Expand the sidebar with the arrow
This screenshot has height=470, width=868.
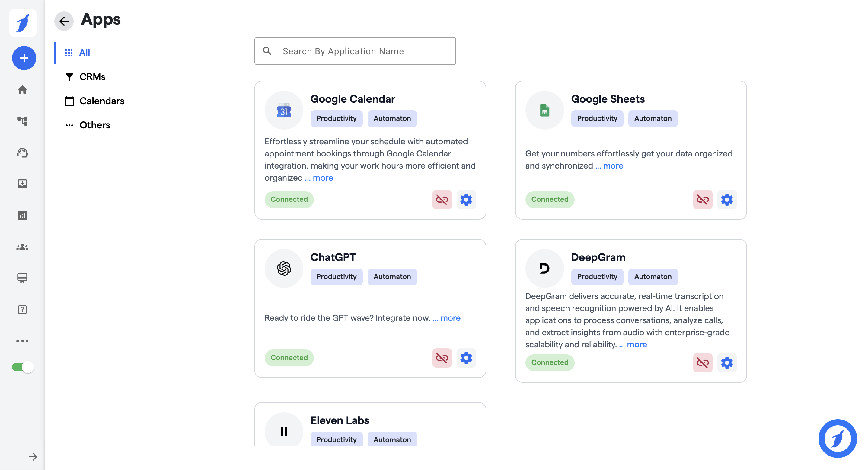click(x=33, y=456)
